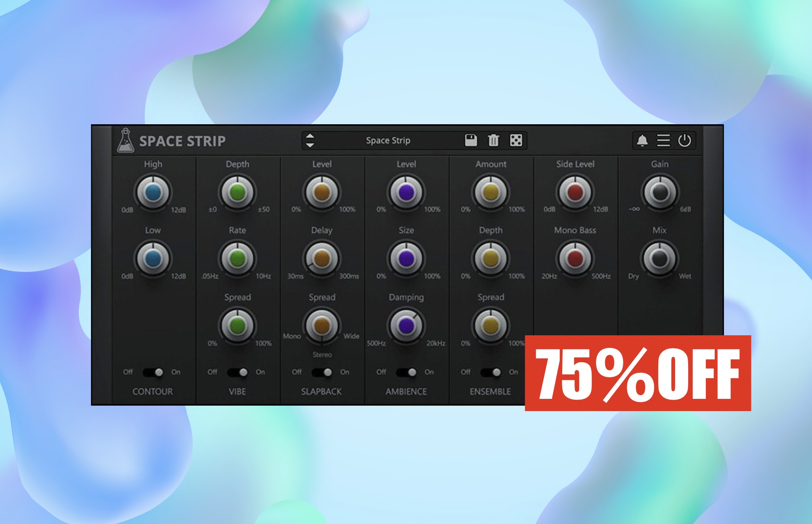
Task: Toggle the VIBE on/off switch
Action: tap(238, 372)
